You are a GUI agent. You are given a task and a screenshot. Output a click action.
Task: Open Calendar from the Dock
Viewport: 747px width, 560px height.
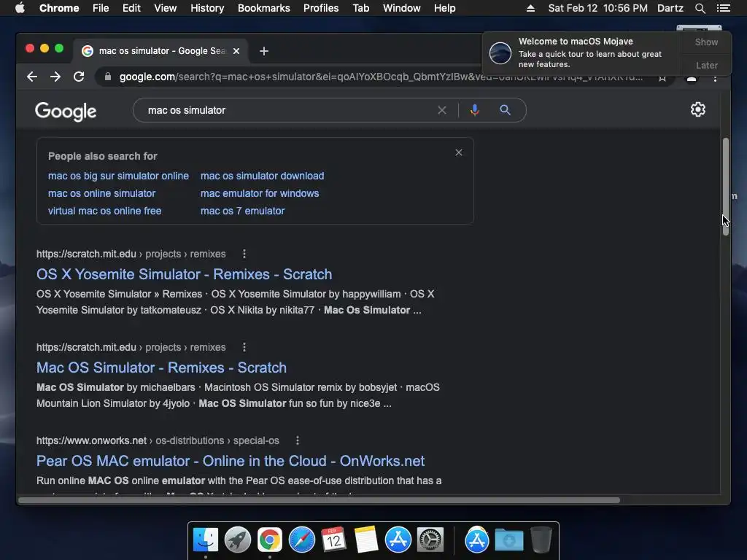pyautogui.click(x=334, y=540)
